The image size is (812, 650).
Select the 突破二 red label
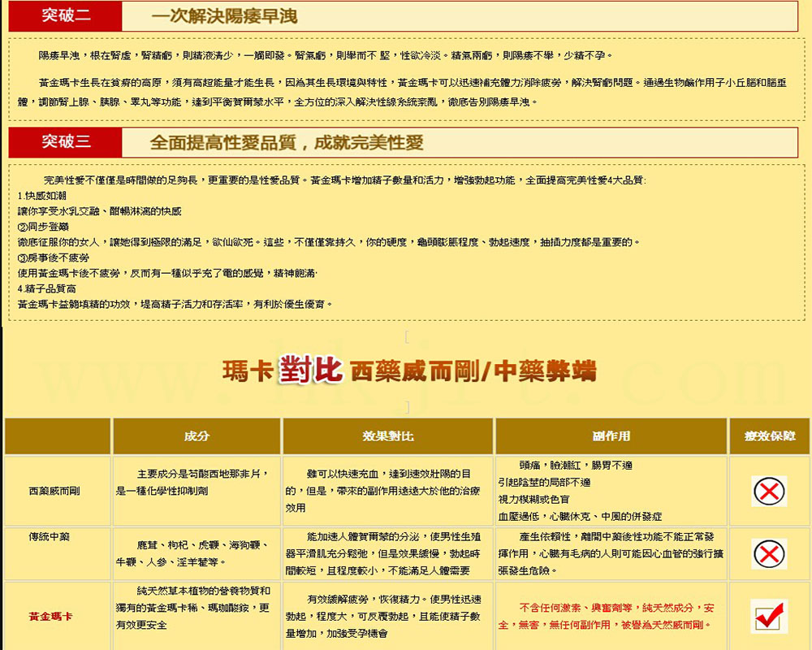(x=66, y=16)
